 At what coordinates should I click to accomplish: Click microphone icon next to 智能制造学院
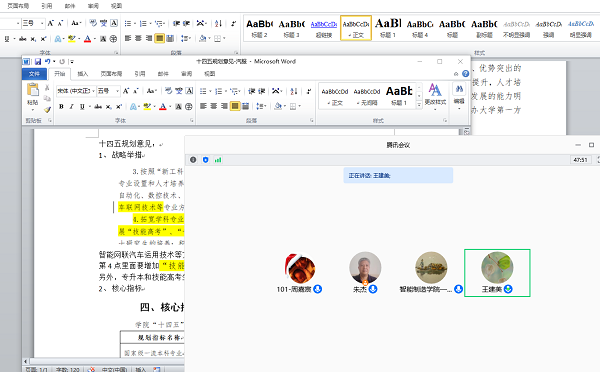click(x=458, y=289)
